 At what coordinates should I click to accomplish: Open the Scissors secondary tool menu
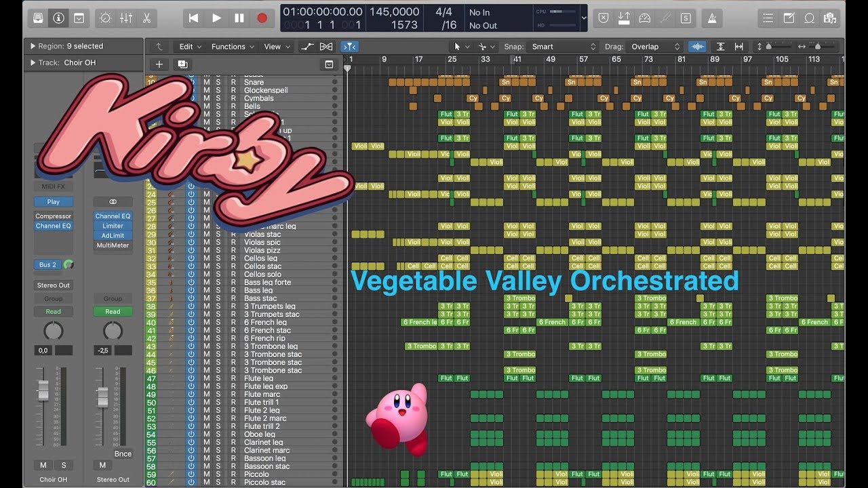(486, 47)
